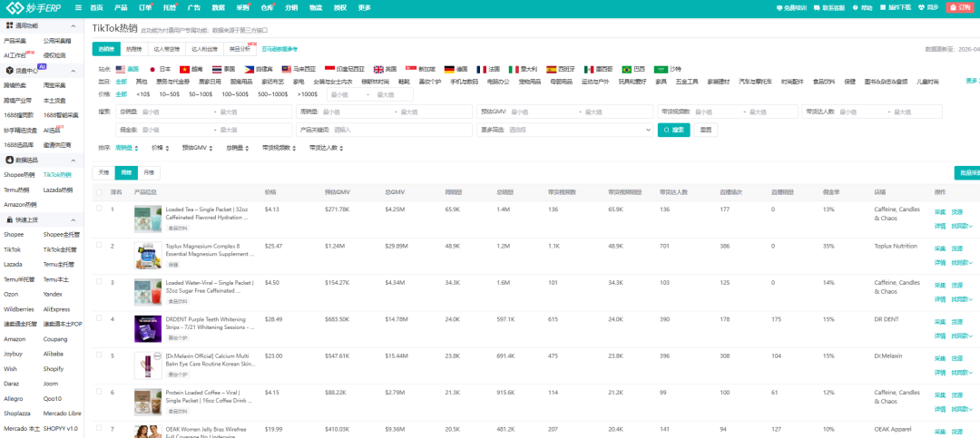Collapse the 数据选品 sidebar section
980x438 pixels.
[x=73, y=160]
